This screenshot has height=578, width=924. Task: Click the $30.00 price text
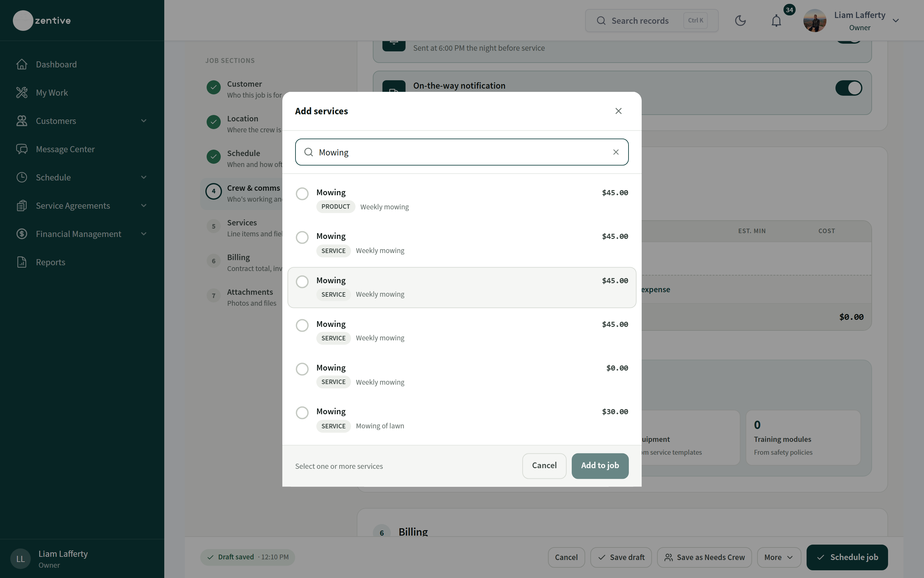615,412
